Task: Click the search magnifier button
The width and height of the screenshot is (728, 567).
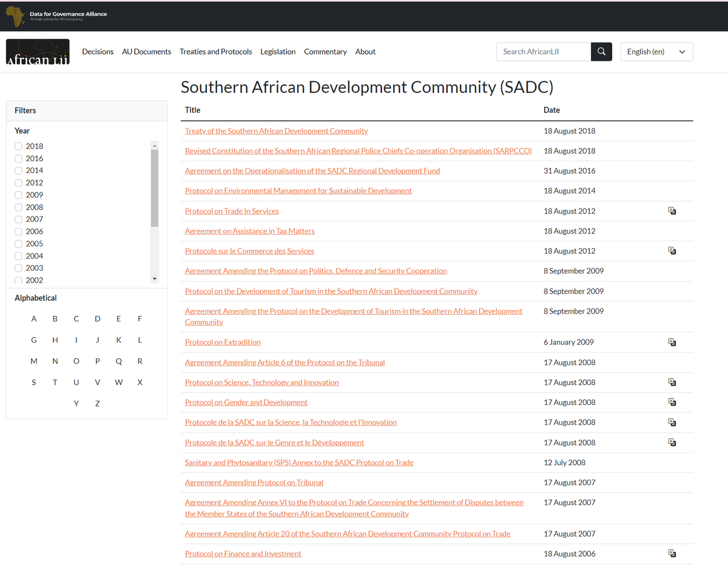Action: tap(601, 52)
